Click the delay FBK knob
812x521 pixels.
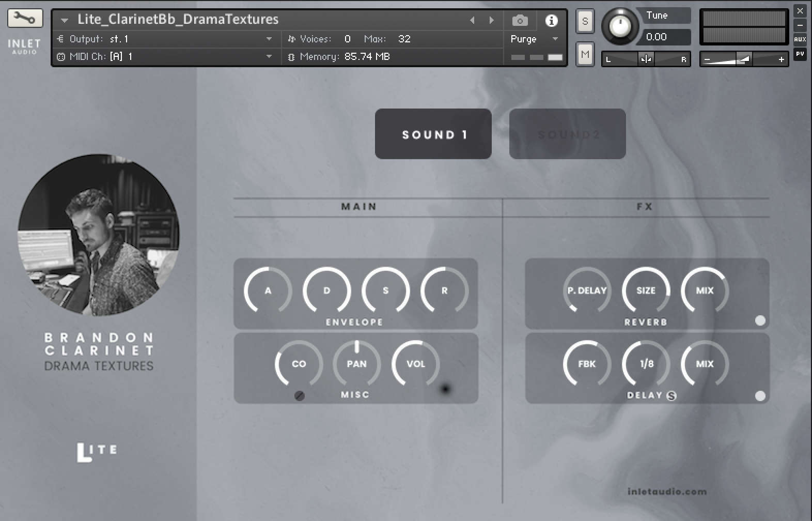587,363
